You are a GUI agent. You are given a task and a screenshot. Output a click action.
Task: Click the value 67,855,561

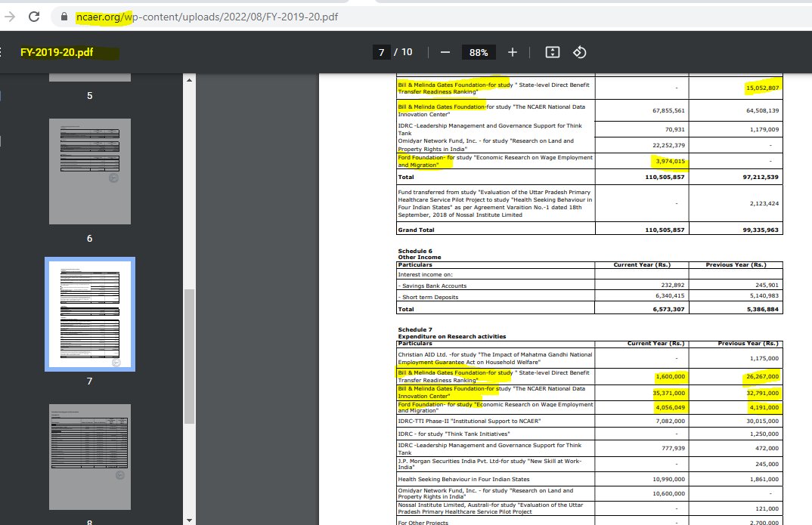tap(668, 111)
